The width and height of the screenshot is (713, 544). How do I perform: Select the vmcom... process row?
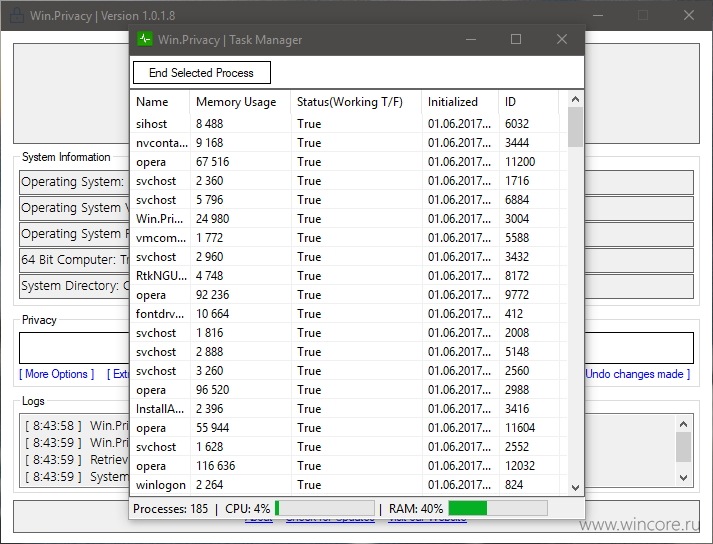coord(349,238)
